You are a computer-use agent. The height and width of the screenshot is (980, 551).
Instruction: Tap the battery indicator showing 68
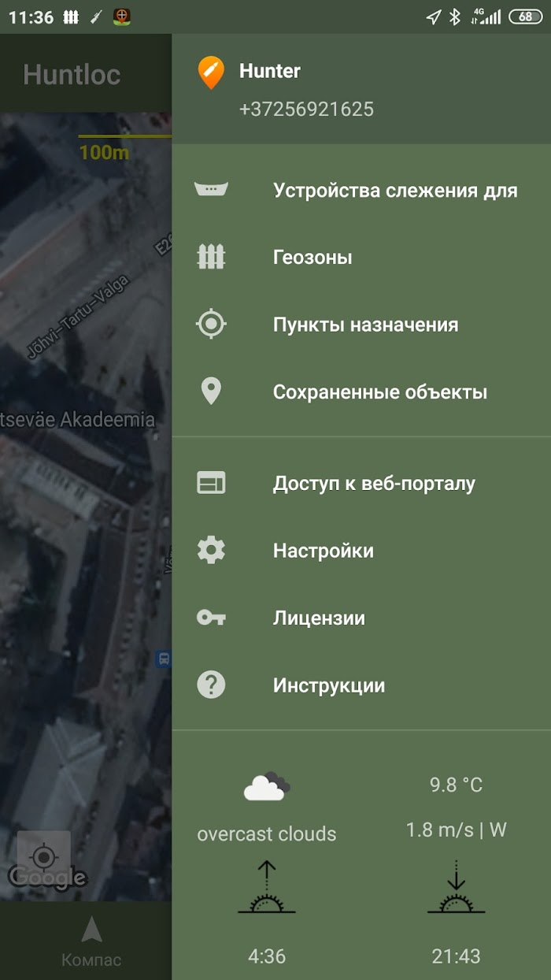[x=525, y=17]
